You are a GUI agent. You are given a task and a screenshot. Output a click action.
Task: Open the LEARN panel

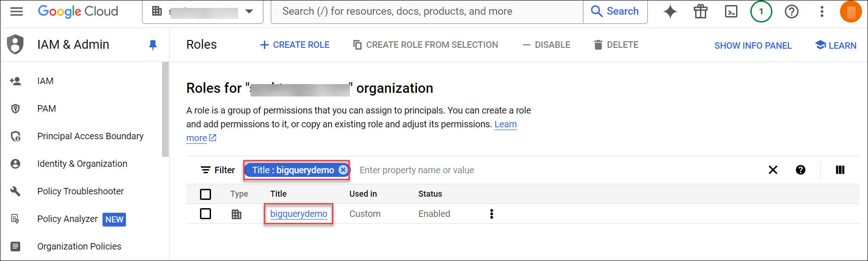point(836,45)
